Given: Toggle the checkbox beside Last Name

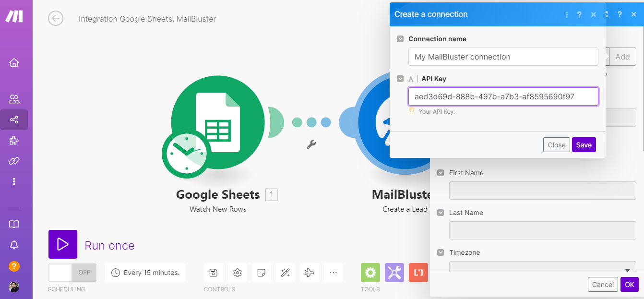Looking at the screenshot, I should (x=441, y=213).
